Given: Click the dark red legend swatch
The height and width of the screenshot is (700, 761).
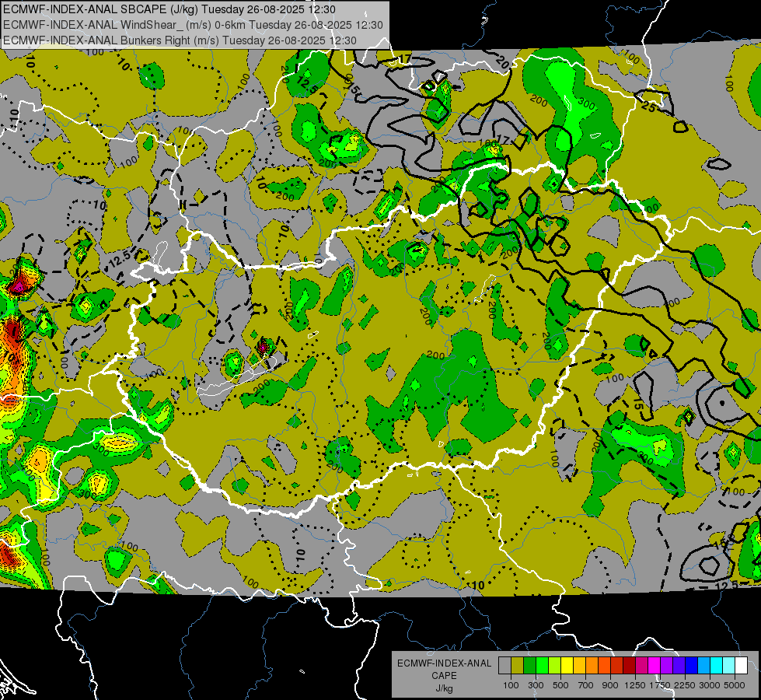Looking at the screenshot, I should 630,666.
